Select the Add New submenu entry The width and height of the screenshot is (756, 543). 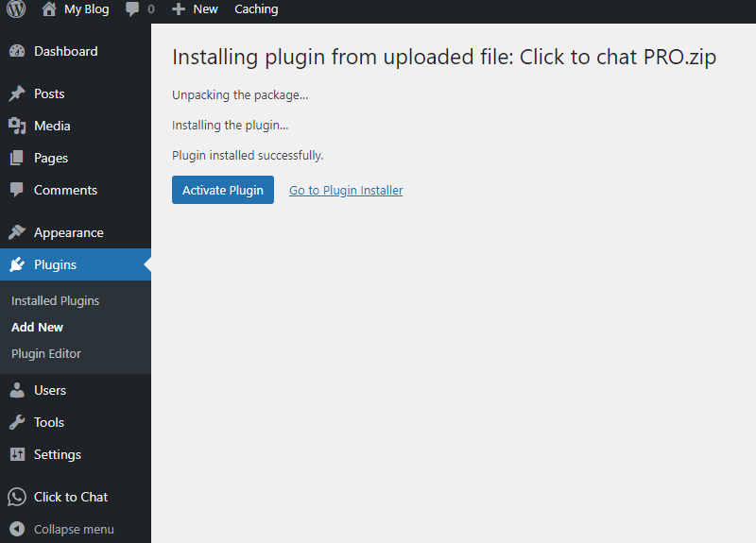[37, 327]
